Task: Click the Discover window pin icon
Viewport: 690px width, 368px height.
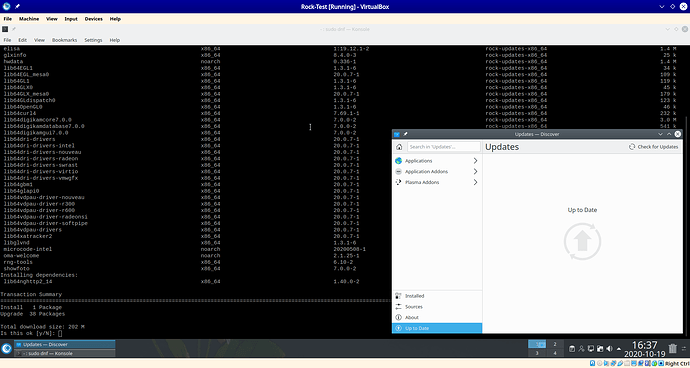Action: 405,134
